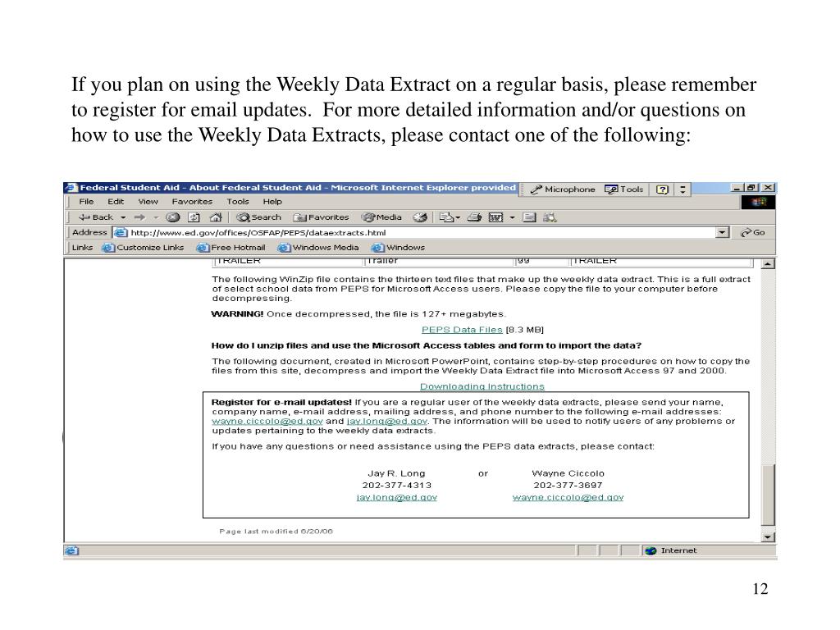The height and width of the screenshot is (630, 840).
Task: Click the Internet zone status indicator
Action: point(671,551)
